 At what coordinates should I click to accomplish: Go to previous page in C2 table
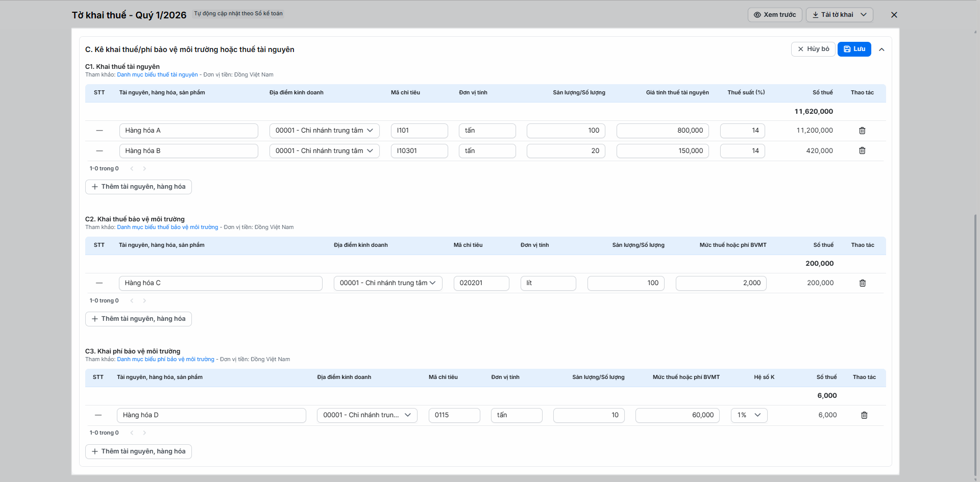point(132,301)
